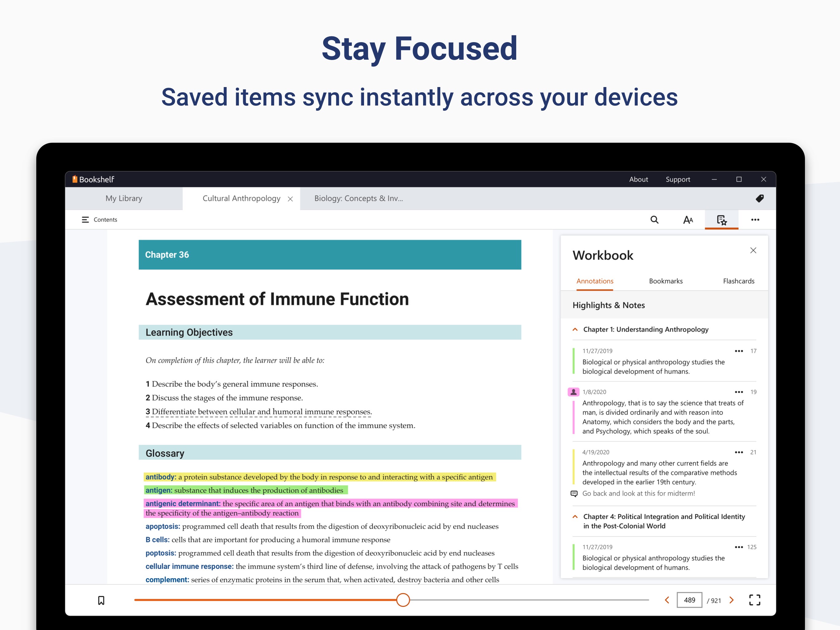Open the Biology: Concepts & Inv... book tab
The image size is (840, 630).
click(359, 198)
